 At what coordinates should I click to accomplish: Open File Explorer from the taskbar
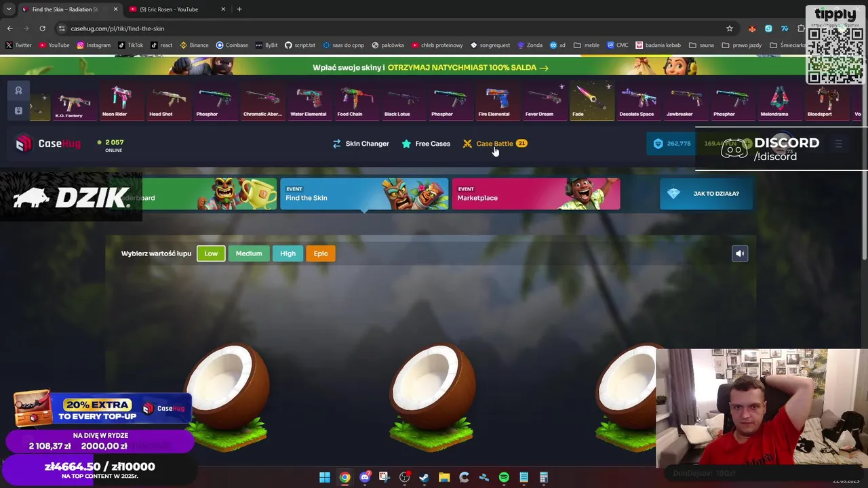(x=444, y=478)
